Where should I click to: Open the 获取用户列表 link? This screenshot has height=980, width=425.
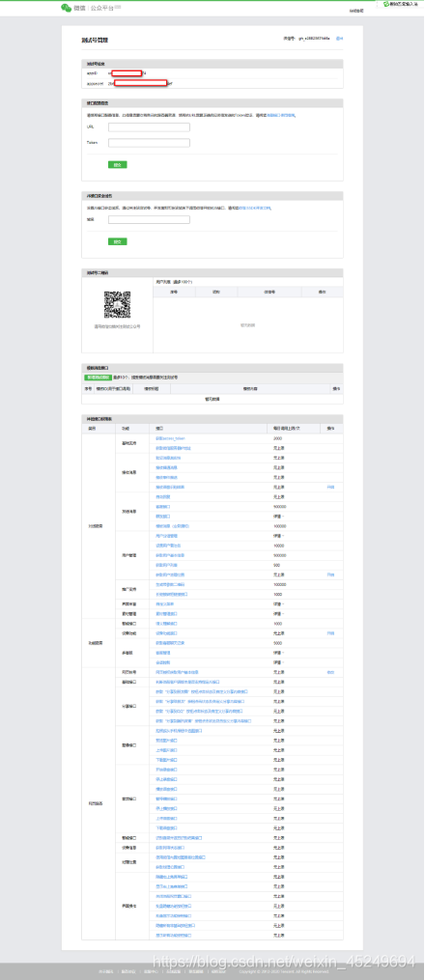click(166, 565)
